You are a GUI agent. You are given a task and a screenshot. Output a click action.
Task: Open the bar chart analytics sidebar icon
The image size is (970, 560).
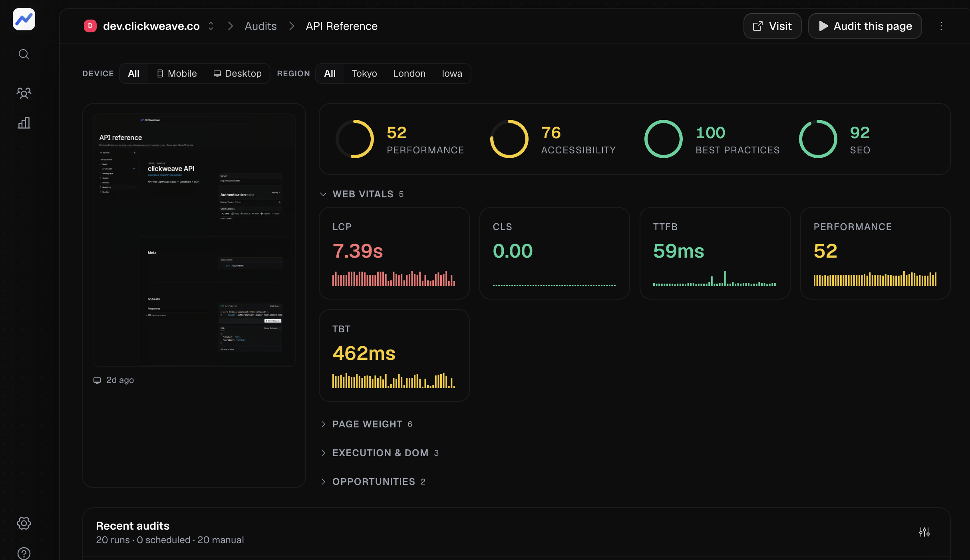coord(24,123)
